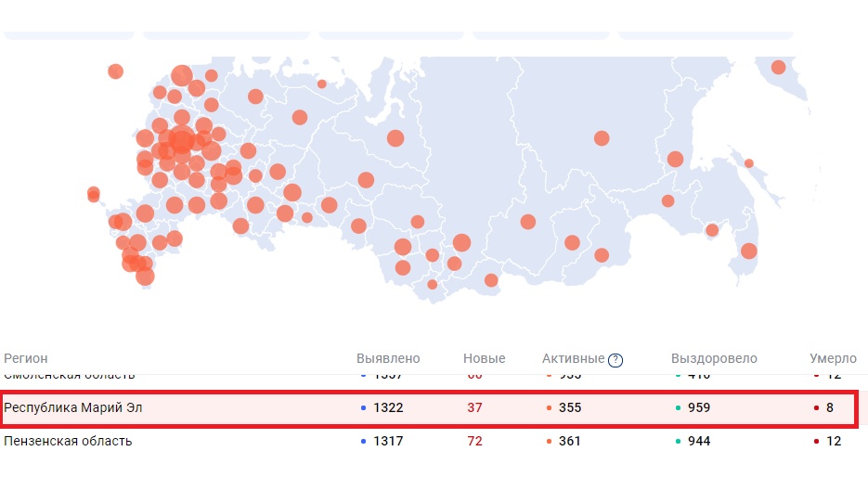Select the Sakhalin bubble at the far-east edge
The height and width of the screenshot is (490, 868).
click(x=748, y=251)
